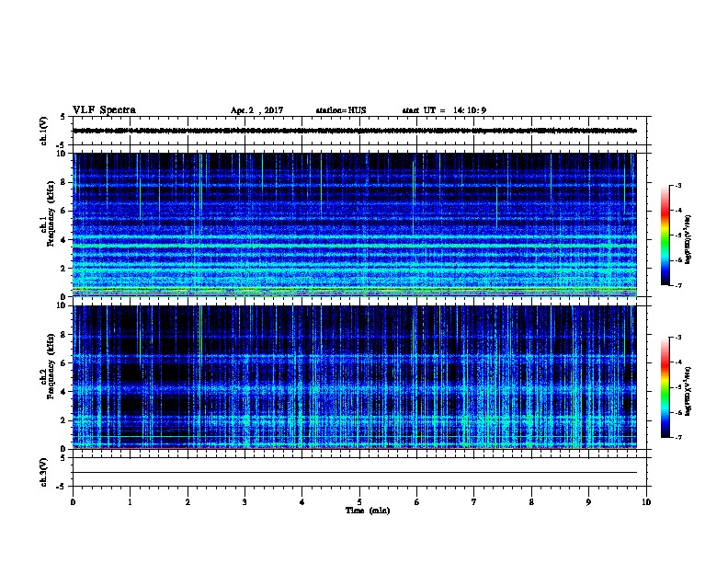Image resolution: width=728 pixels, height=563 pixels.
Task: Click the "ch.3(V)" axis label
Action: (44, 472)
